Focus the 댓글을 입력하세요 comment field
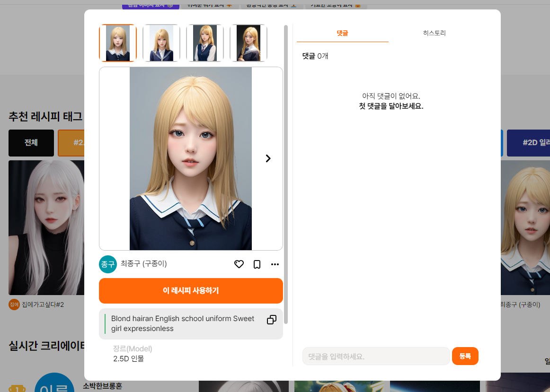The width and height of the screenshot is (550, 392). pyautogui.click(x=376, y=356)
